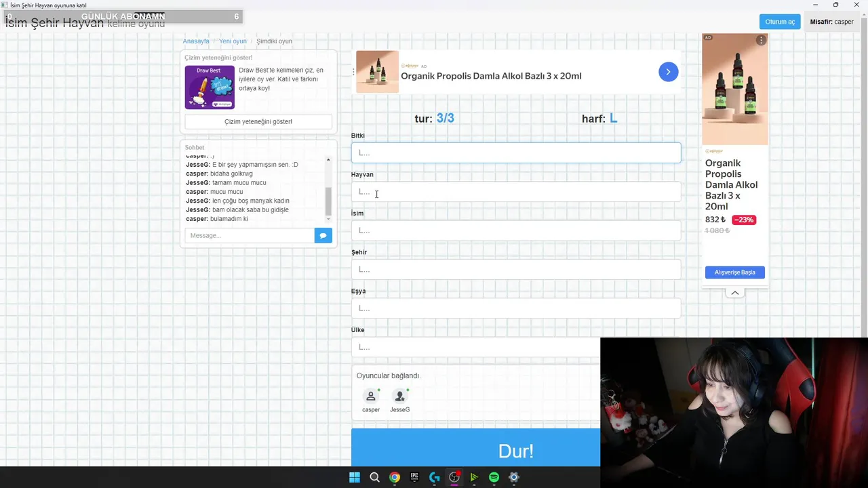Image resolution: width=868 pixels, height=488 pixels.
Task: Click the Oturum aç button
Action: (x=780, y=22)
